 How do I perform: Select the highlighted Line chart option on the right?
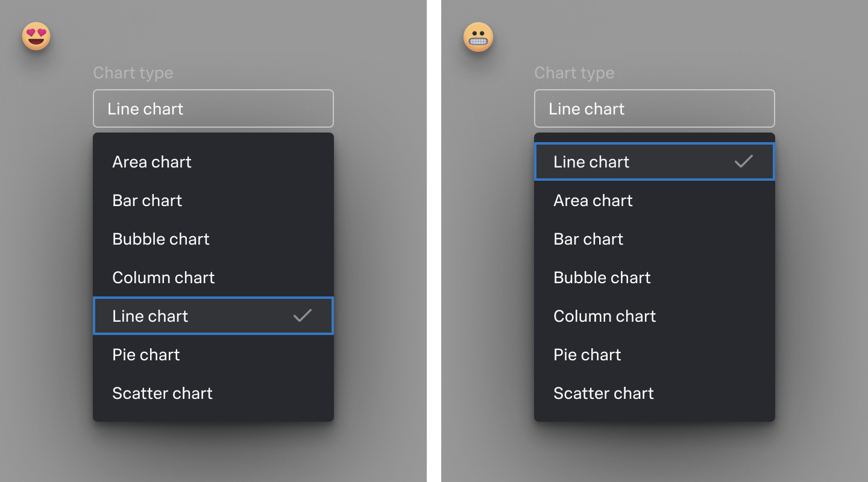(x=621, y=161)
